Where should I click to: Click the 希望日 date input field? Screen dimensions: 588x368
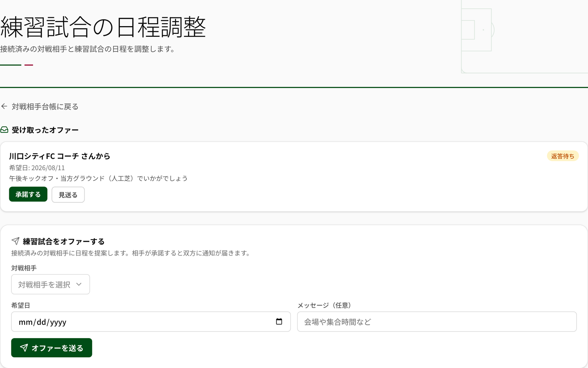click(151, 322)
